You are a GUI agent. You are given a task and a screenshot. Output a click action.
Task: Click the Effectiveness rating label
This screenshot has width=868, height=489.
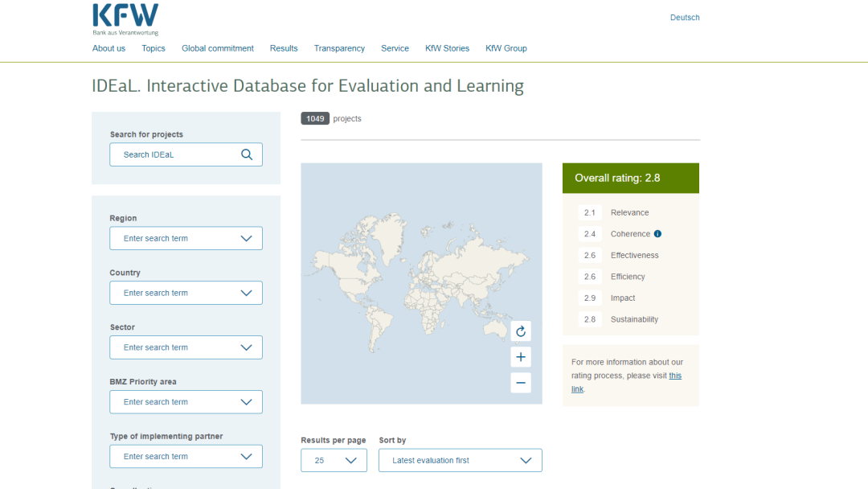pos(634,255)
